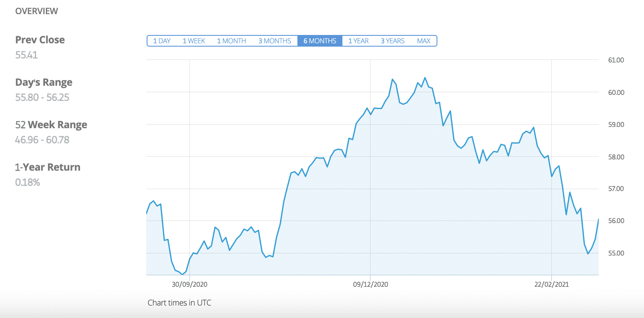
Task: Click the Day's Range label
Action: (44, 82)
